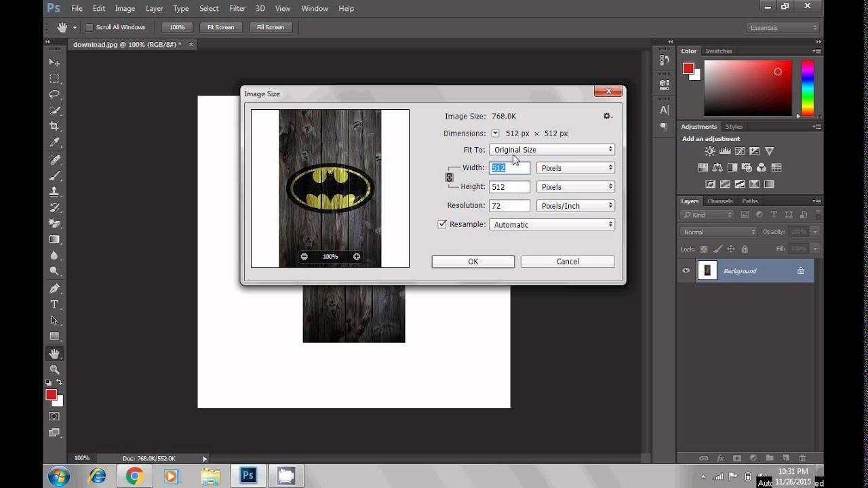Open Photoshop from the Windows taskbar
868x488 pixels.
(x=248, y=476)
